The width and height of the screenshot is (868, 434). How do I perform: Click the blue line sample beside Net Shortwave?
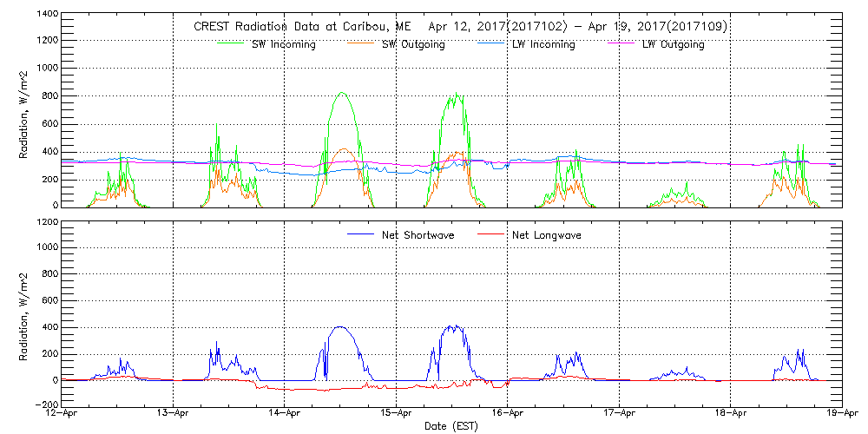[363, 234]
